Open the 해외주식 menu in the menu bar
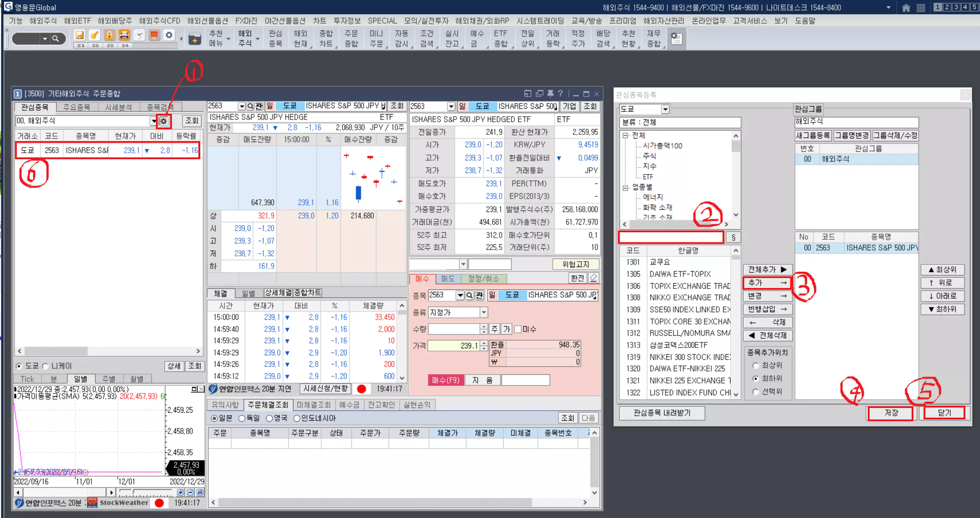This screenshot has width=980, height=518. 43,21
